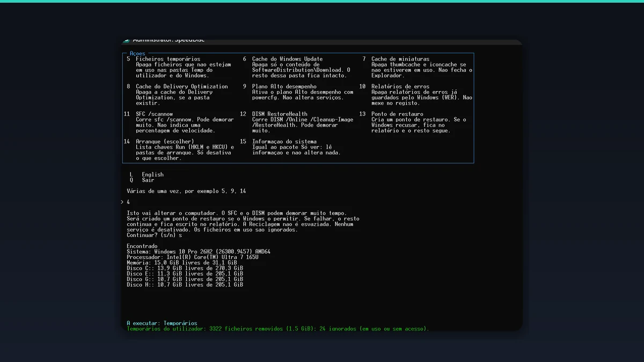Click the 'Corre sfc /scannow. Pode demorar' description

tap(185, 120)
